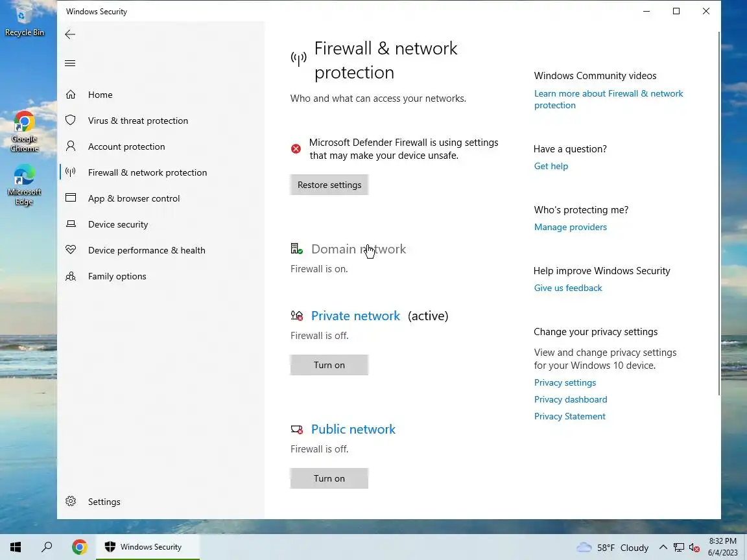Image resolution: width=747 pixels, height=560 pixels.
Task: Click the Private network house icon
Action: 297,315
